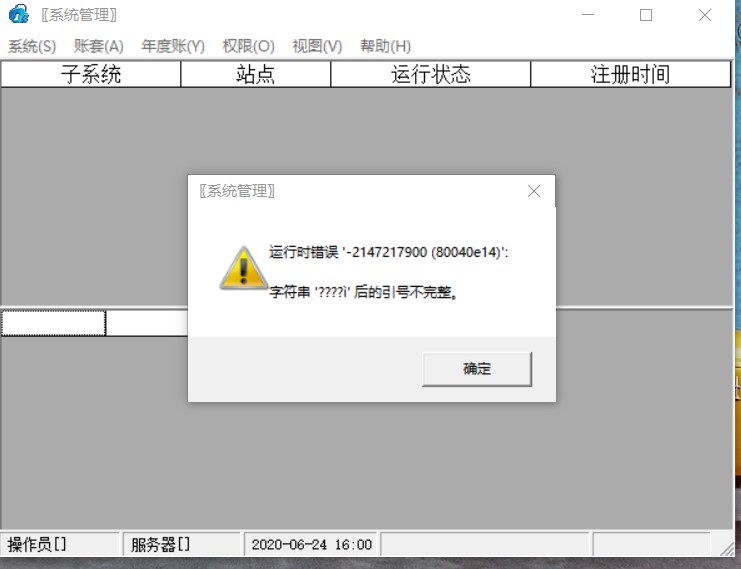Open the 账套(A) menu
741x569 pixels.
pyautogui.click(x=99, y=46)
